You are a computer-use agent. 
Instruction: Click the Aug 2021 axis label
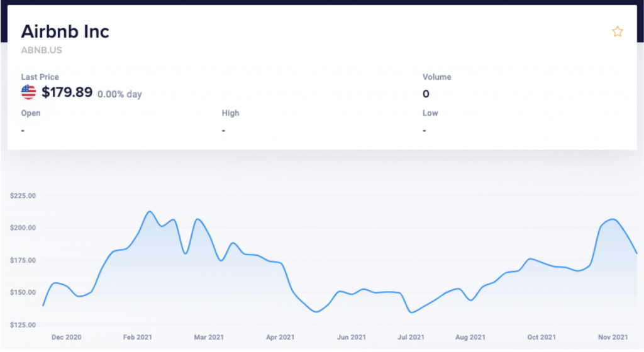click(470, 338)
